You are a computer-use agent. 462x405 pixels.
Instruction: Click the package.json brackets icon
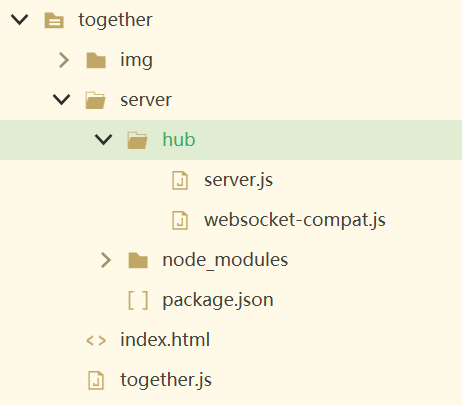coord(138,300)
